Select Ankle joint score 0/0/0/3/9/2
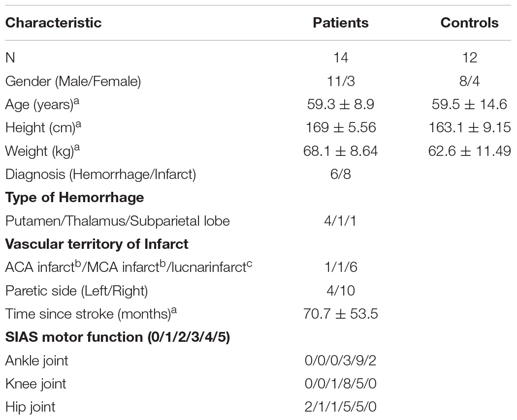 click(x=341, y=360)
